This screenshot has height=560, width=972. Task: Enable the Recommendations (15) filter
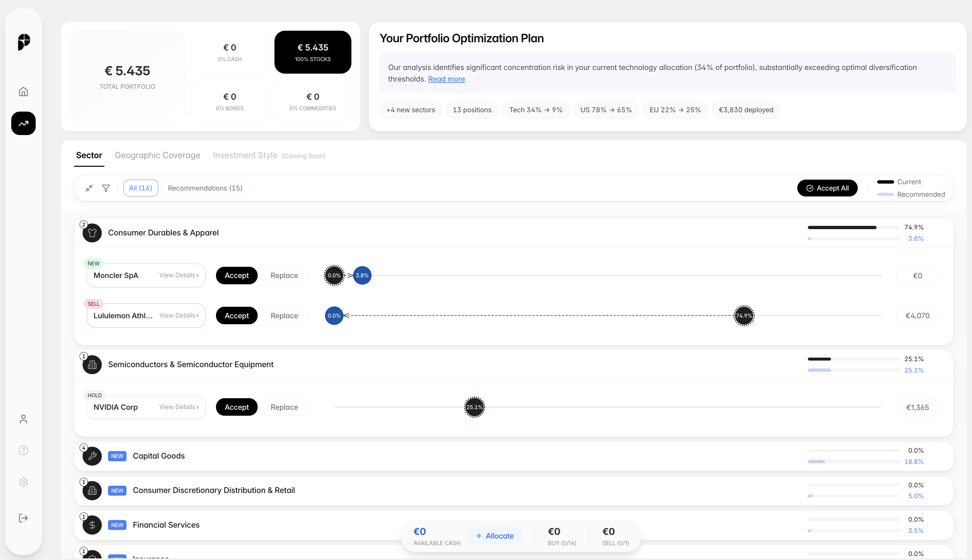tap(205, 188)
